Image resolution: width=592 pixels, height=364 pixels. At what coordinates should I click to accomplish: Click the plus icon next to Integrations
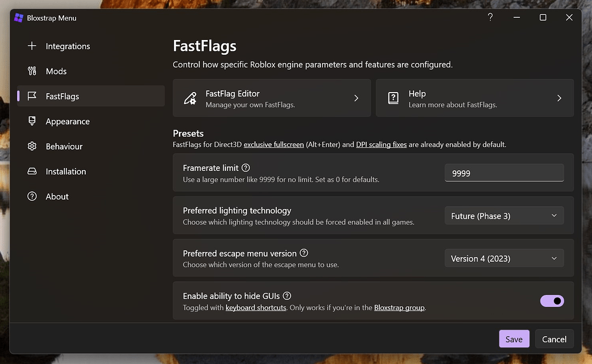32,46
